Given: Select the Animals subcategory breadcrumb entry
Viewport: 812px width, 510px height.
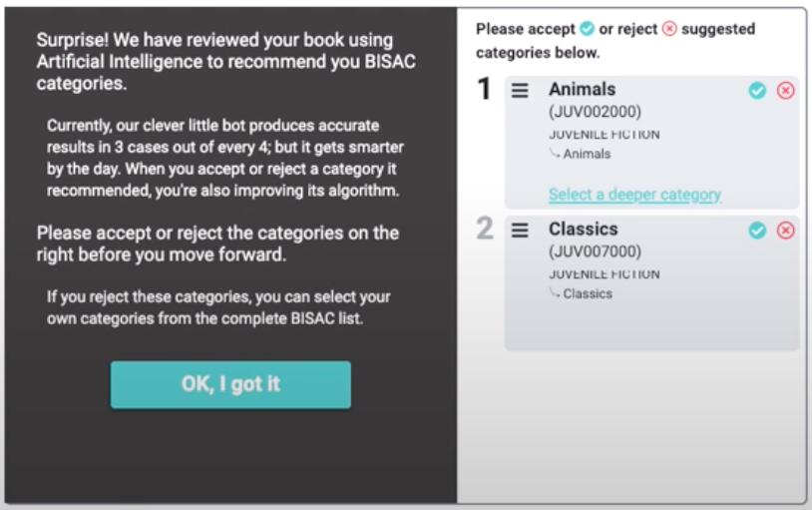Looking at the screenshot, I should click(585, 154).
